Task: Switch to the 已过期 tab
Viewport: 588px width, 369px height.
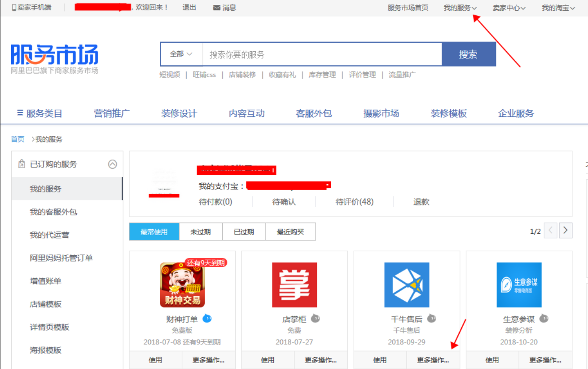Action: [x=244, y=232]
